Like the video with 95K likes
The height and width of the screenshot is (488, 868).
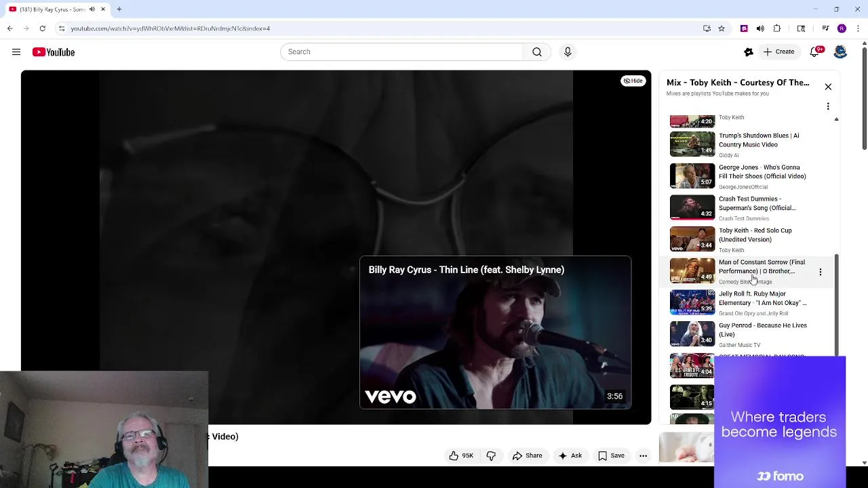pyautogui.click(x=461, y=456)
